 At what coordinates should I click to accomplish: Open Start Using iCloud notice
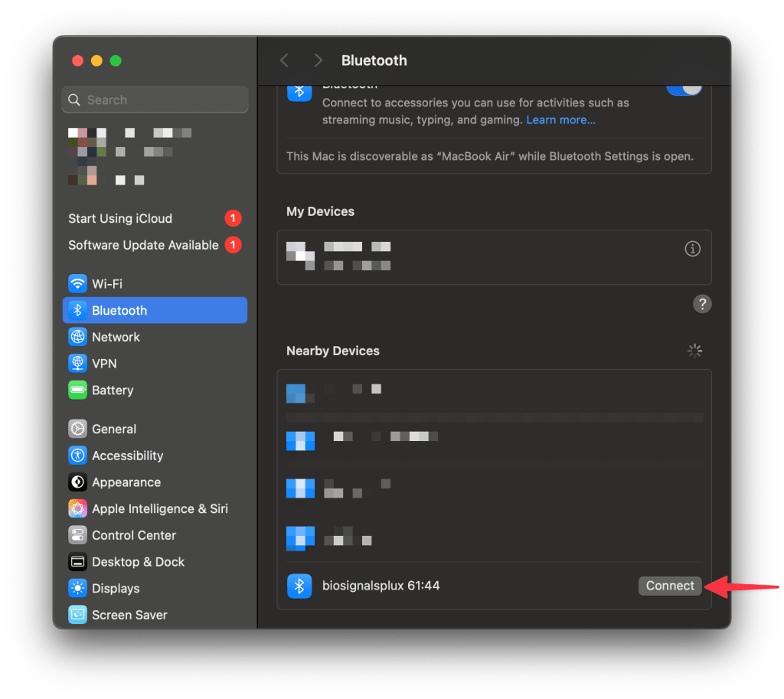pos(155,218)
